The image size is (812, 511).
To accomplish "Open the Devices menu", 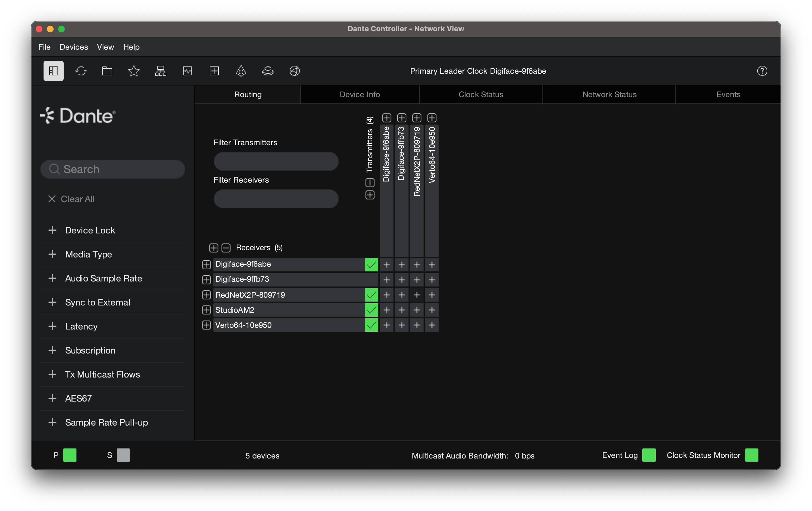I will coord(74,47).
